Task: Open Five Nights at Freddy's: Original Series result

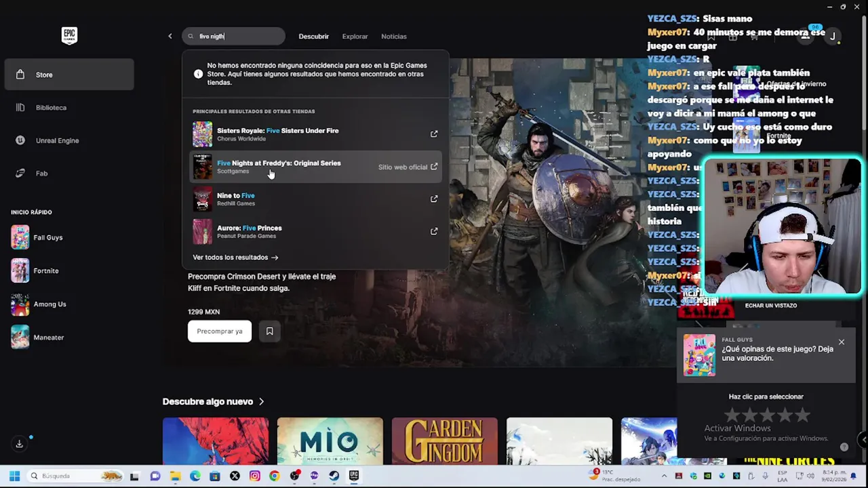Action: click(x=315, y=167)
